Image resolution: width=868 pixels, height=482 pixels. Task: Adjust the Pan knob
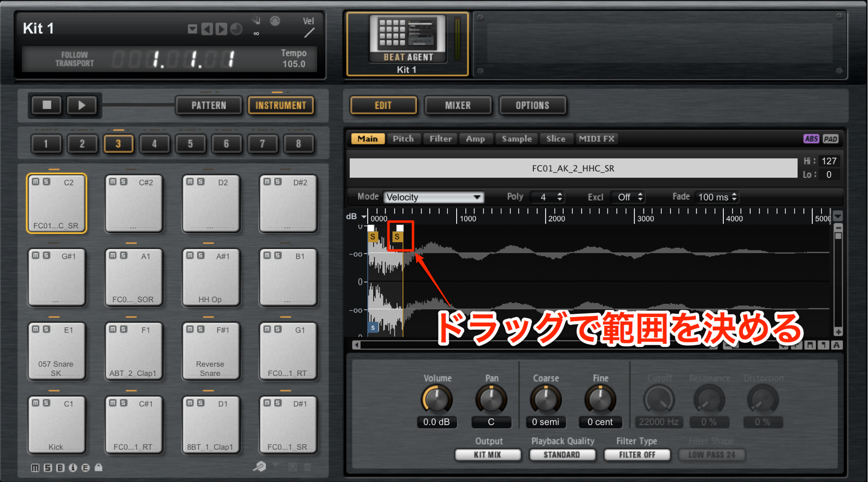[491, 400]
